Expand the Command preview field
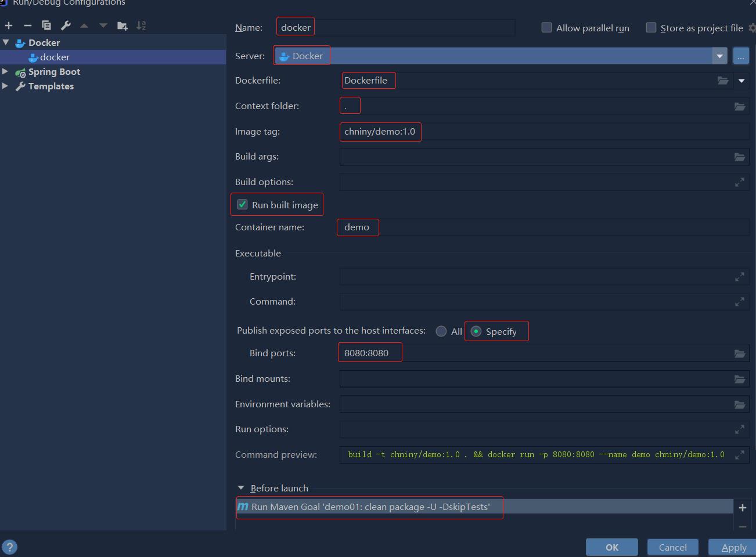This screenshot has width=756, height=557. coord(740,455)
